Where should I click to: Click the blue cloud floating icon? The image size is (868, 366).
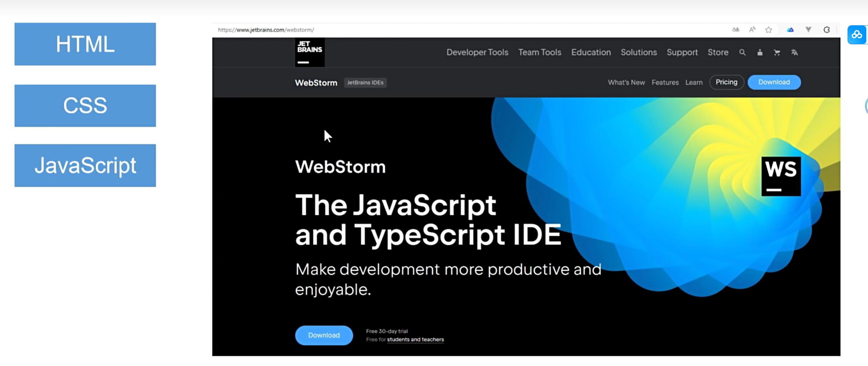856,35
